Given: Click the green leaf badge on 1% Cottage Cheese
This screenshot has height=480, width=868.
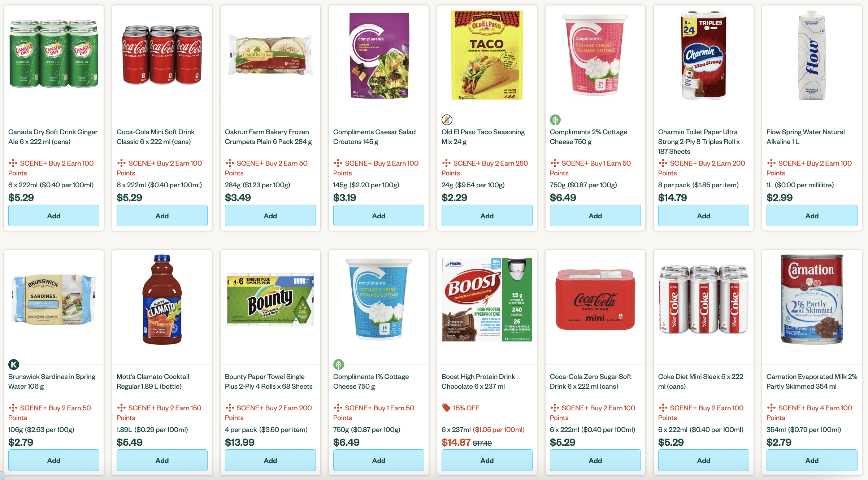Looking at the screenshot, I should 338,364.
